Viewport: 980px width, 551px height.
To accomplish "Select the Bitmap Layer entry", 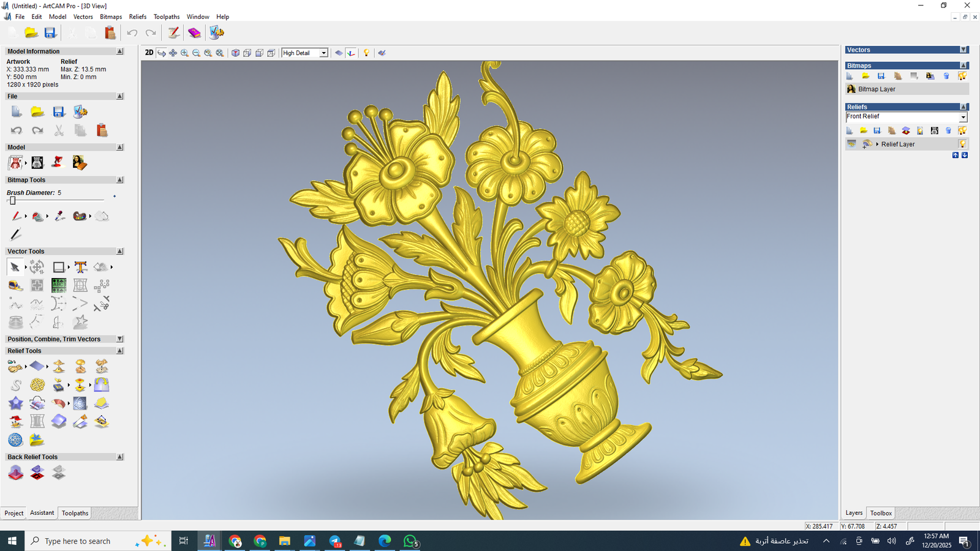I will point(876,89).
